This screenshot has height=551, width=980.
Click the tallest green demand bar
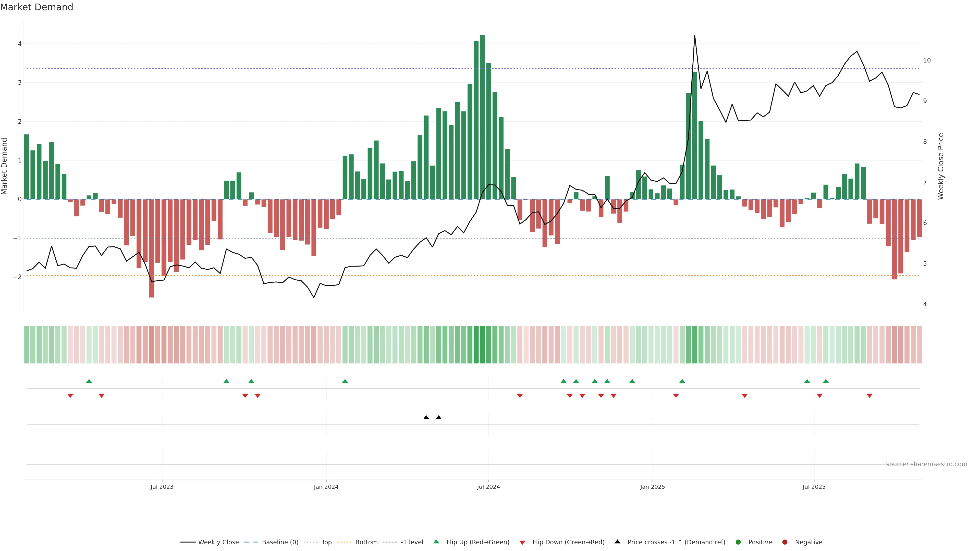pyautogui.click(x=482, y=114)
